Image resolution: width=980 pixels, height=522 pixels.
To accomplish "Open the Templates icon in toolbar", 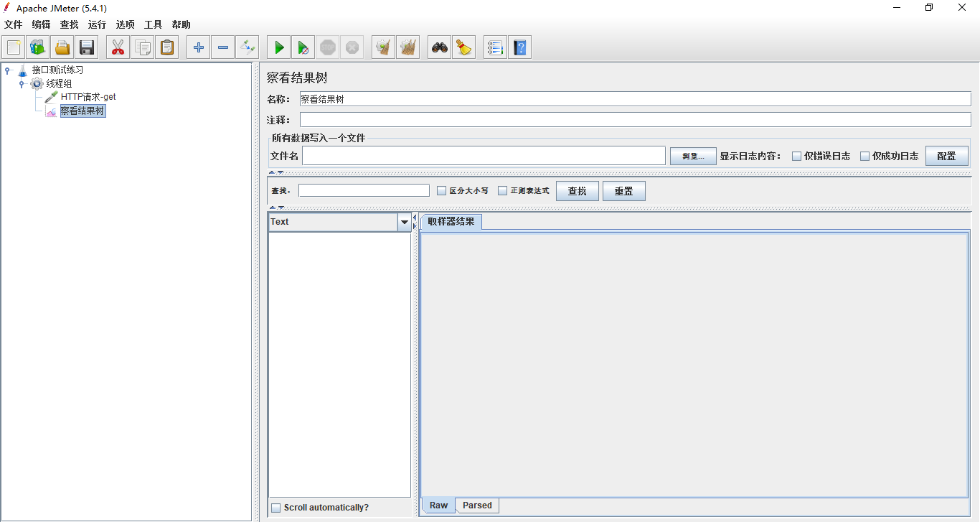I will (x=37, y=47).
